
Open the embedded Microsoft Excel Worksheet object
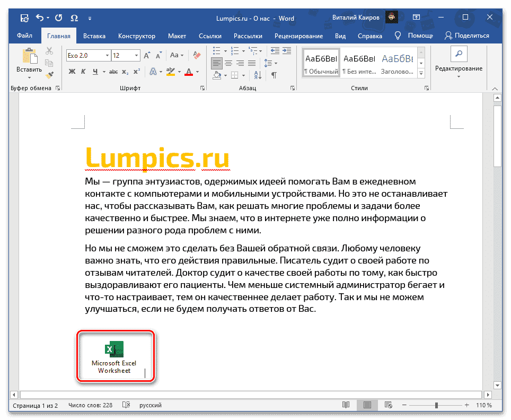(116, 351)
